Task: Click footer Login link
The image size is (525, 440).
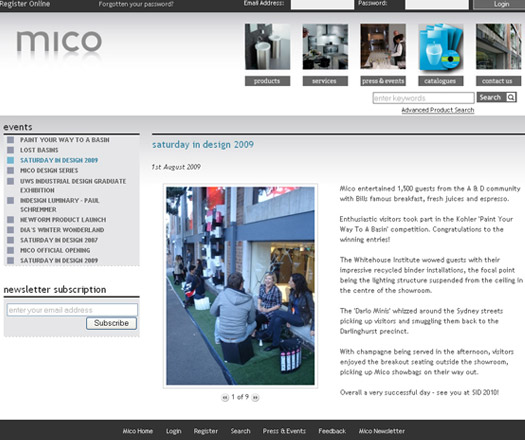Action: click(x=173, y=431)
